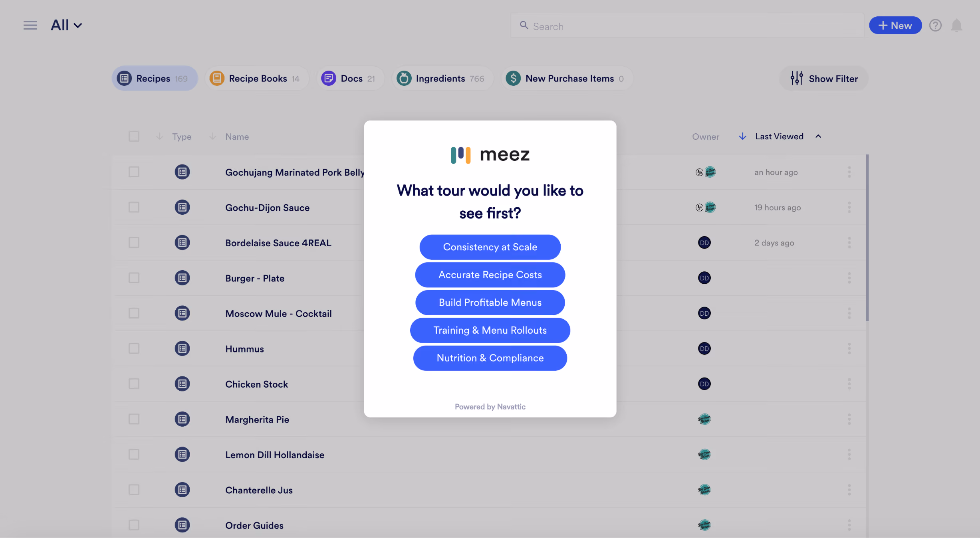Open the Powered by Navattic link
The height and width of the screenshot is (538, 980).
coord(490,407)
